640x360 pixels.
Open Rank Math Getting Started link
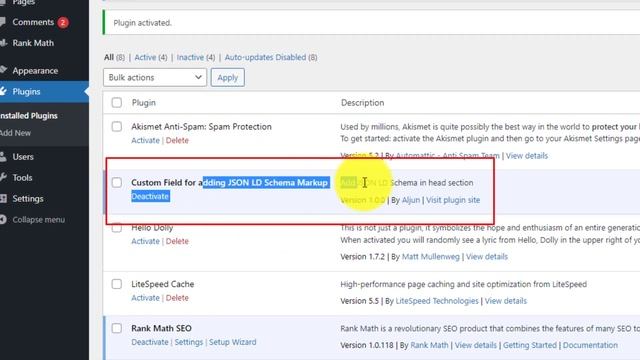pos(529,345)
